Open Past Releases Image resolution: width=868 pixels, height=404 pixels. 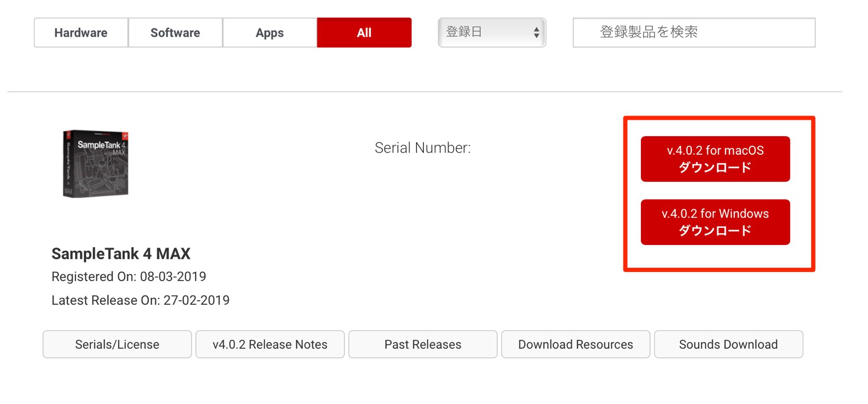[423, 345]
